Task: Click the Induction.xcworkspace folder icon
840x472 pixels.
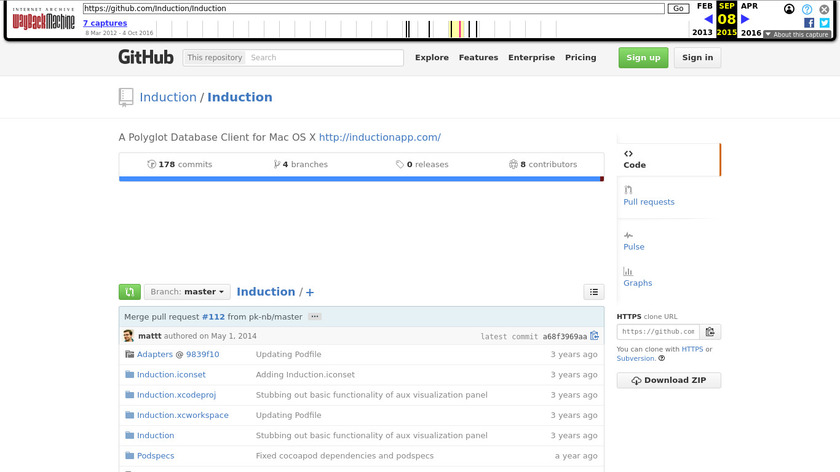Action: pos(129,415)
